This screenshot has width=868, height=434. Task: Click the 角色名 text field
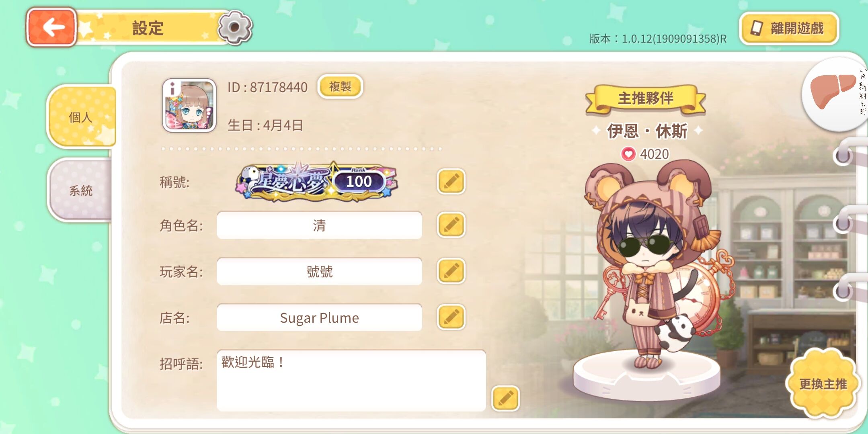point(319,225)
